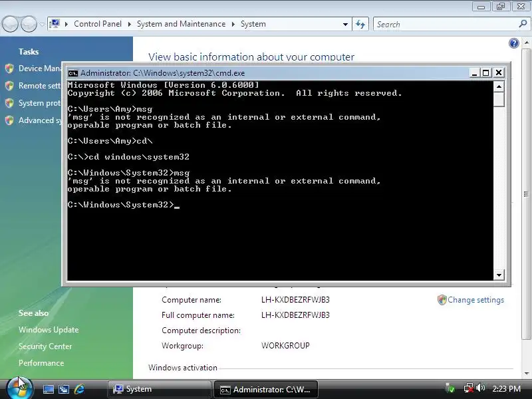Click Change settings link
Image resolution: width=532 pixels, height=399 pixels.
pos(475,300)
